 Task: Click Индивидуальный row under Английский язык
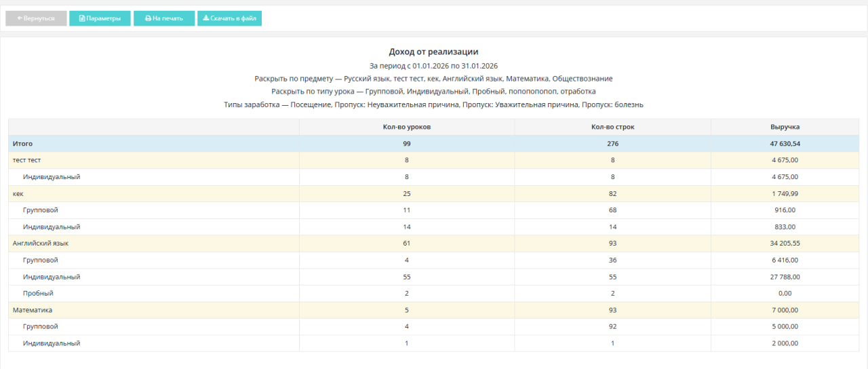coord(52,277)
